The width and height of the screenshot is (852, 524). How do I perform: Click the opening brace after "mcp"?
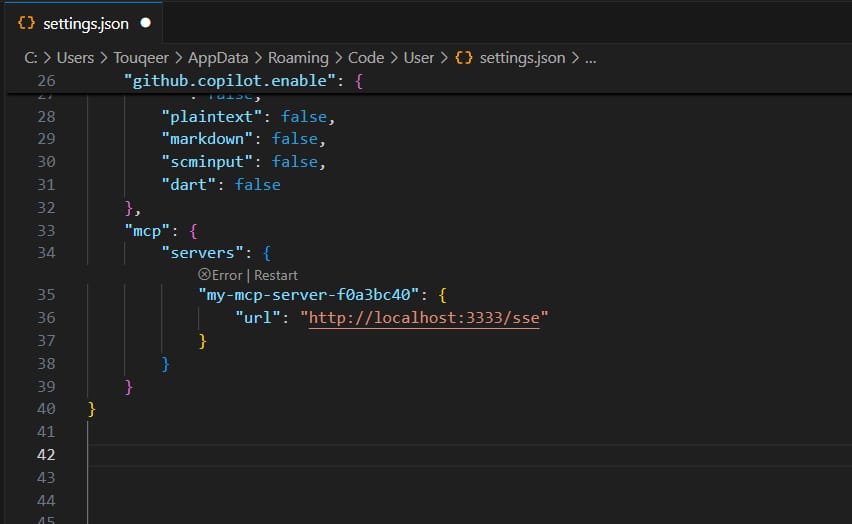click(x=193, y=231)
